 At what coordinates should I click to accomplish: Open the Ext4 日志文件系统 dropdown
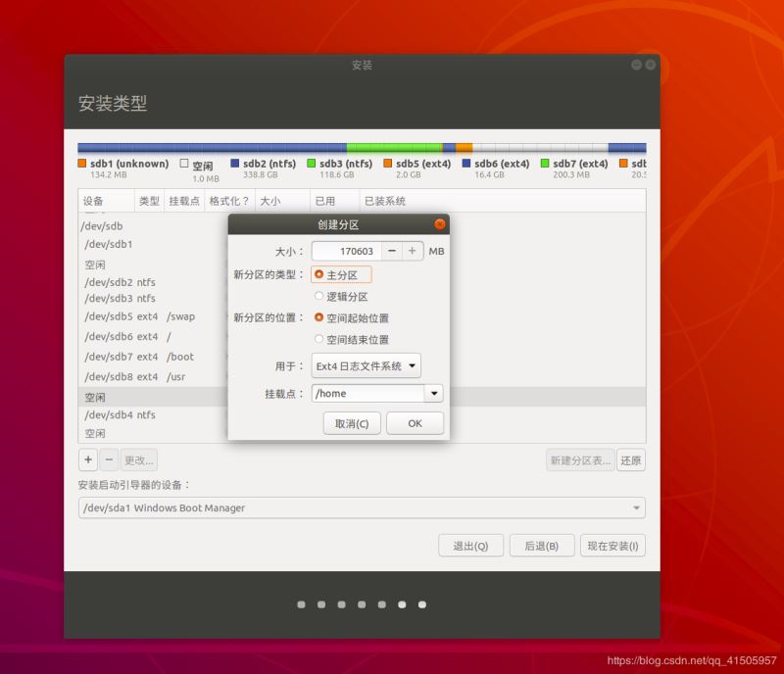click(366, 366)
